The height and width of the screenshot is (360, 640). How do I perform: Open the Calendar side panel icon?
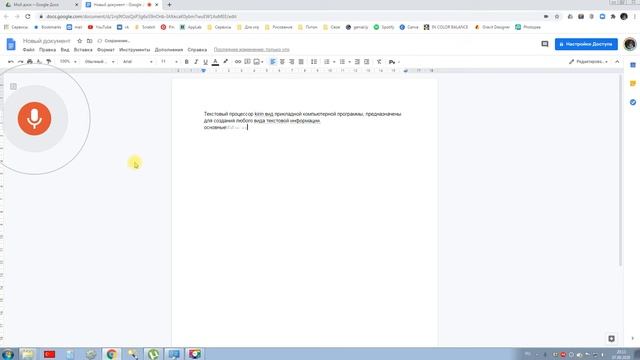633,65
